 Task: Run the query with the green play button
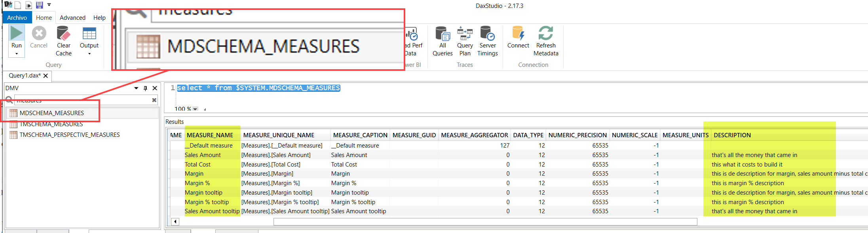coord(17,33)
